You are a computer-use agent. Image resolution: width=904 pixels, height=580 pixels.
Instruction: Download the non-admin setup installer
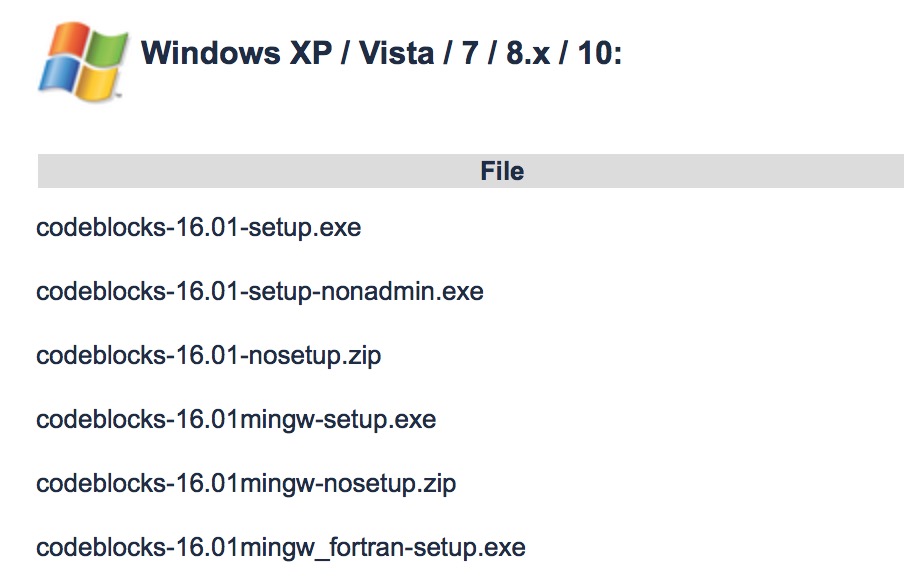(x=259, y=292)
